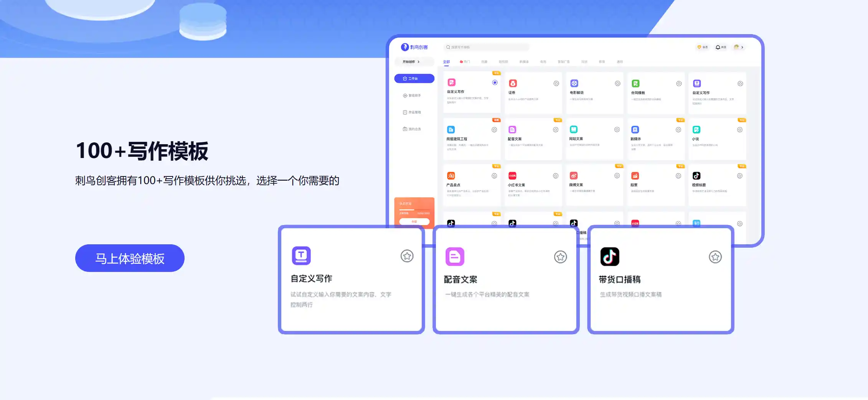Favorite the 电影解说 template star
This screenshot has width=868, height=400.
617,84
